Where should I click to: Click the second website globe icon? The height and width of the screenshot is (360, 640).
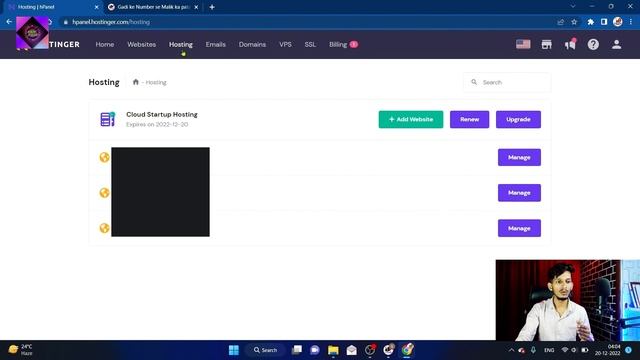pos(104,193)
